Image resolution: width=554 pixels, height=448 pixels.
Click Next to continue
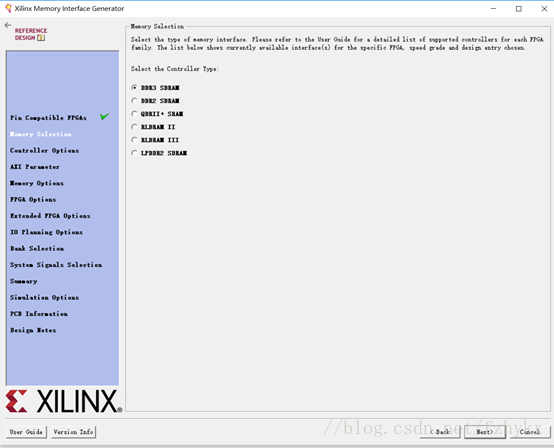coord(485,432)
